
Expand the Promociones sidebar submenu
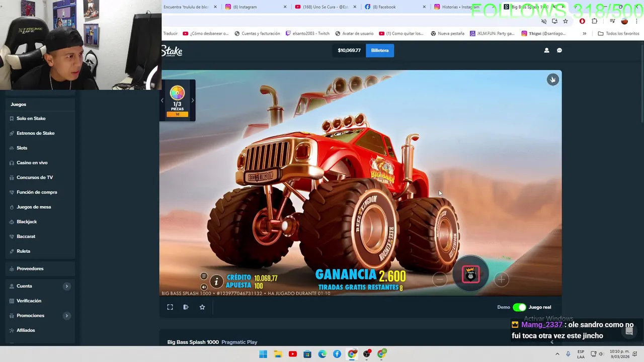pyautogui.click(x=66, y=316)
